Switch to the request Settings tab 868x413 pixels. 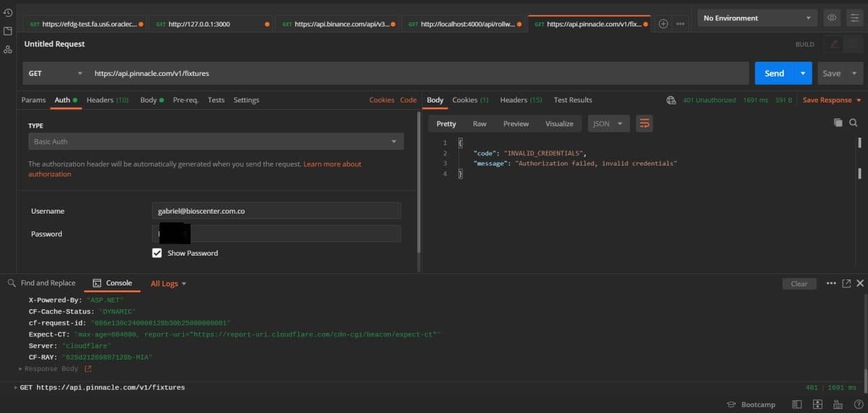click(246, 100)
